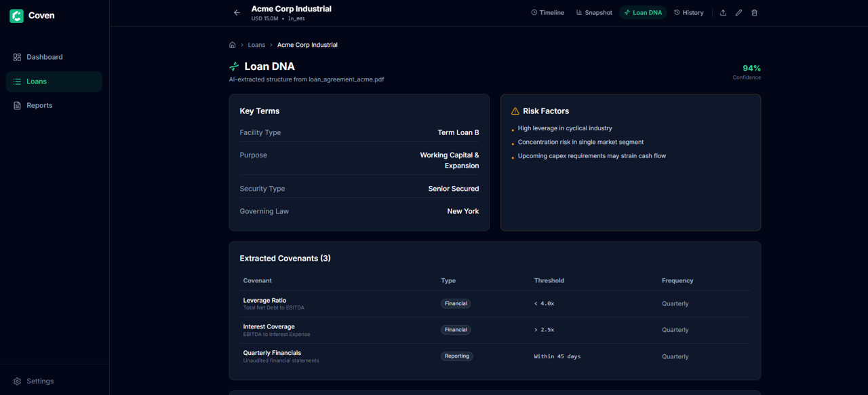This screenshot has width=868, height=395.
Task: Click the Frequency column header
Action: click(677, 280)
